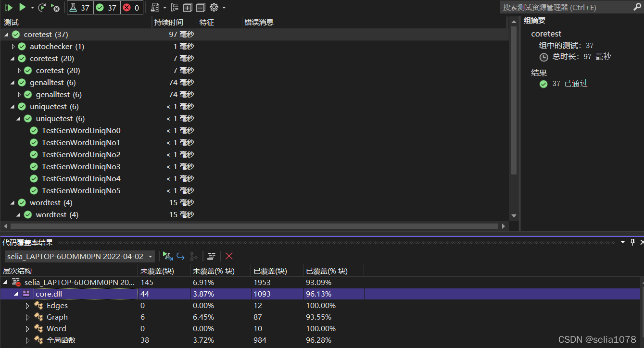This screenshot has height=348, width=644.
Task: Click the Group By icon
Action: (174, 7)
